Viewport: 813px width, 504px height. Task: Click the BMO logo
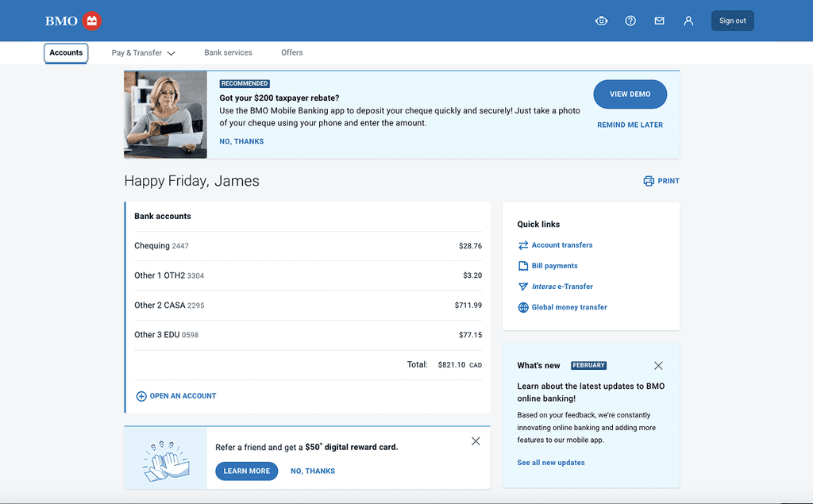[73, 21]
